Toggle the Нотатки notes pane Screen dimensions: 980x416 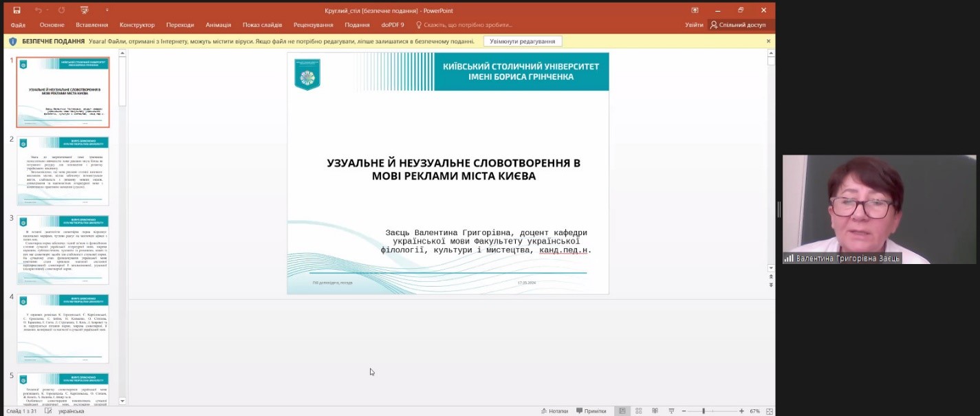[x=554, y=410]
